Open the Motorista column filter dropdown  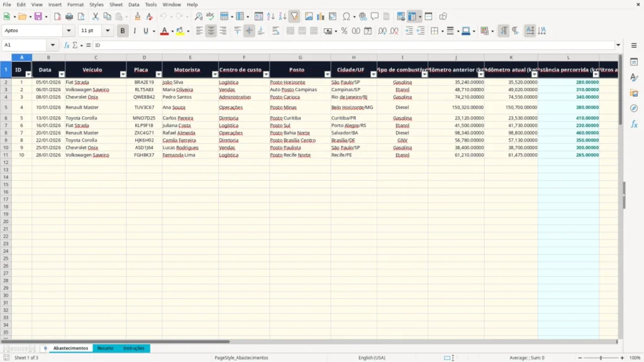(215, 74)
